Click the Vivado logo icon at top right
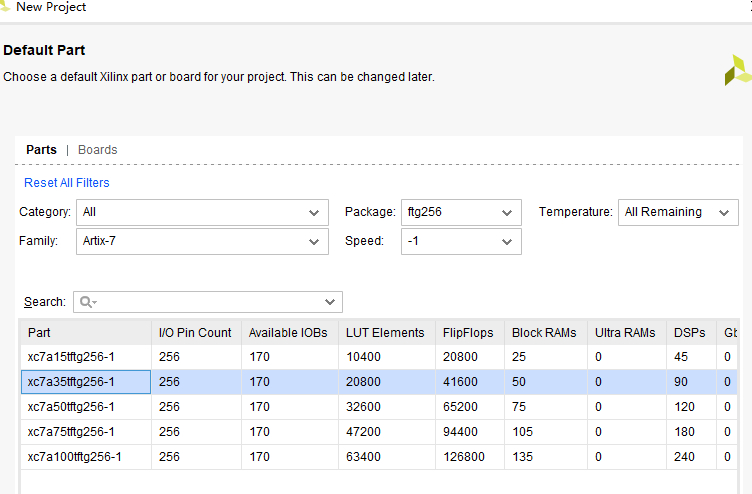 click(737, 70)
